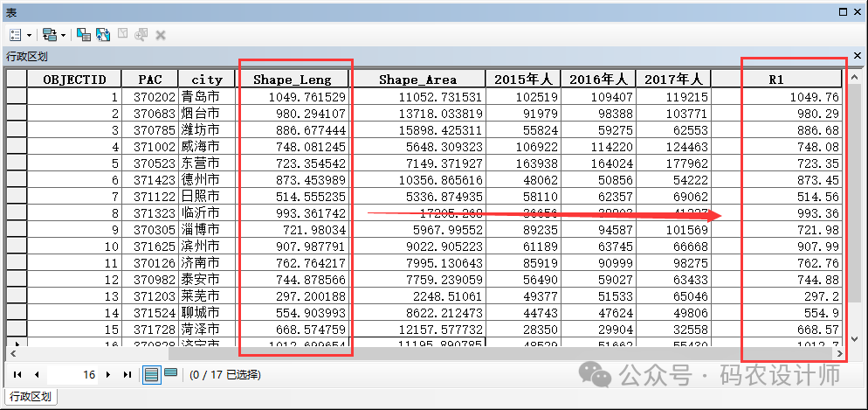Select row 1 using its row selector
Screen dimensions: 868x410
point(16,97)
